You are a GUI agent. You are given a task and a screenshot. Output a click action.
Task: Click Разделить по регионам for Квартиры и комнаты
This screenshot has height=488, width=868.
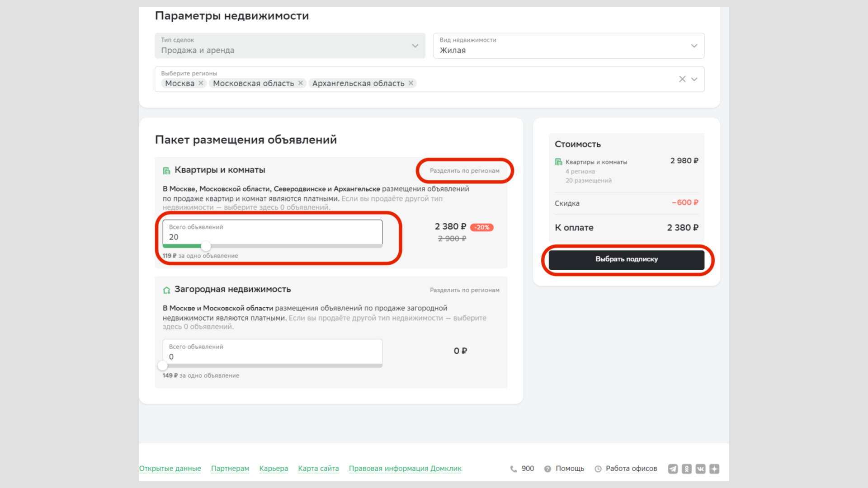[465, 171]
